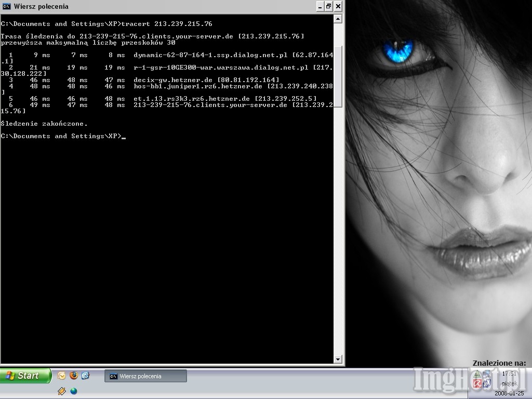Restore down the Wiersz polecenia window
Image resolution: width=532 pixels, height=399 pixels.
point(329,6)
